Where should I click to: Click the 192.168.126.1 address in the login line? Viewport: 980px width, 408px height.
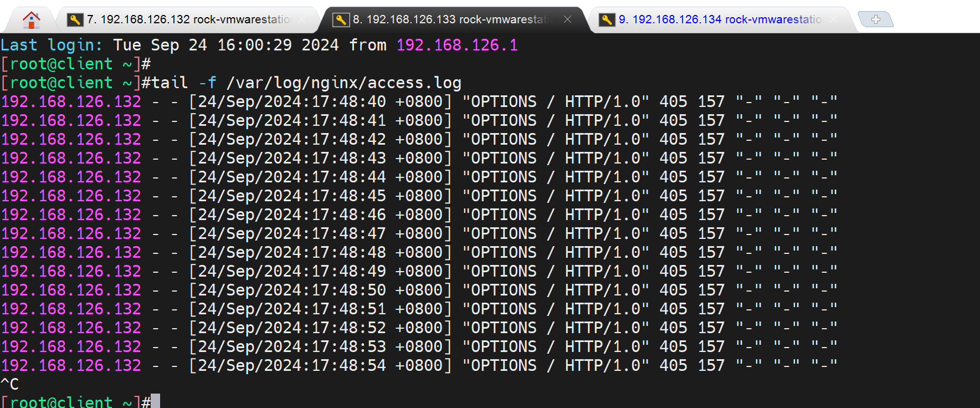457,45
